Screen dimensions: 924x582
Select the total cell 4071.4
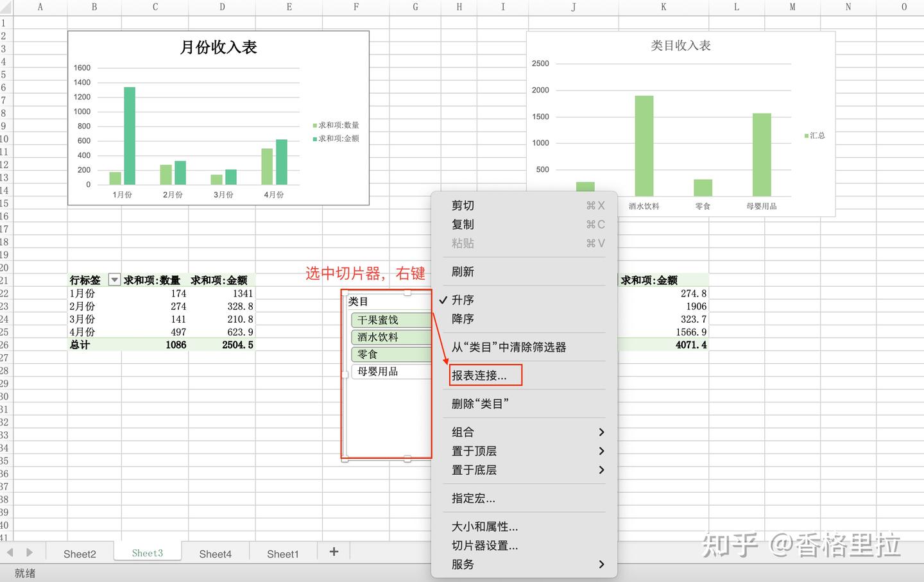point(663,345)
